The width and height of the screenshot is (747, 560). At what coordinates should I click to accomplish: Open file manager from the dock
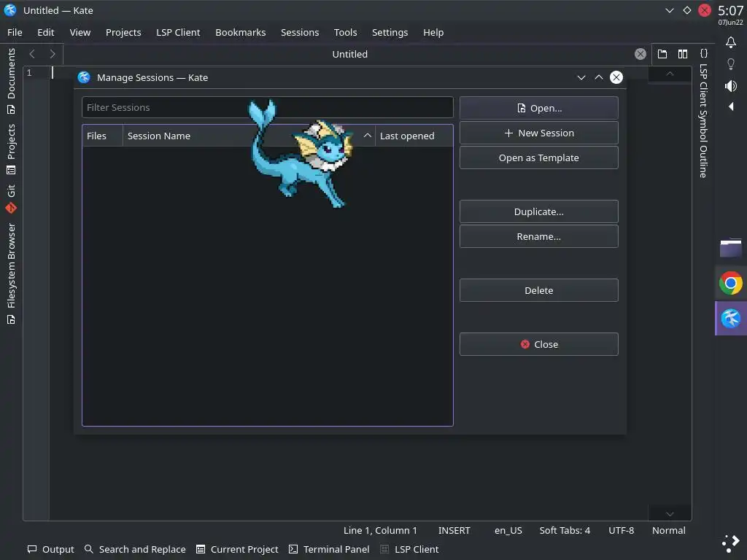click(x=731, y=248)
